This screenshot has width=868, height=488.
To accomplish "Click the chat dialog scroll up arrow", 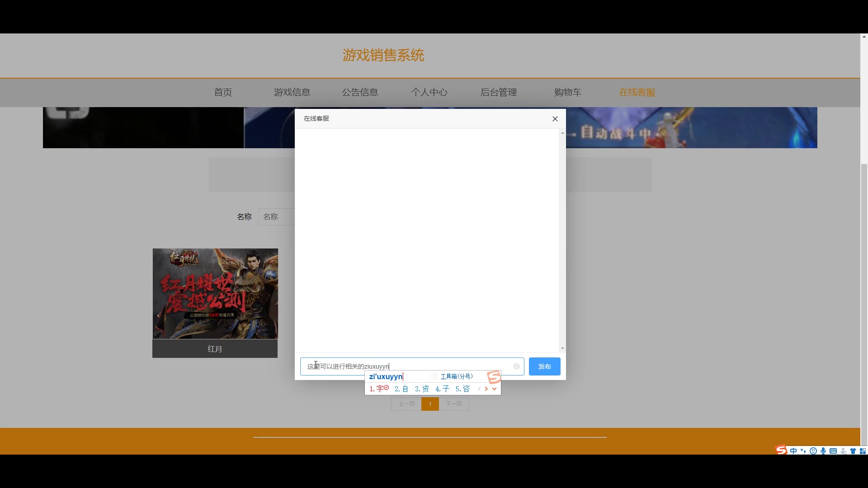I will pos(562,133).
